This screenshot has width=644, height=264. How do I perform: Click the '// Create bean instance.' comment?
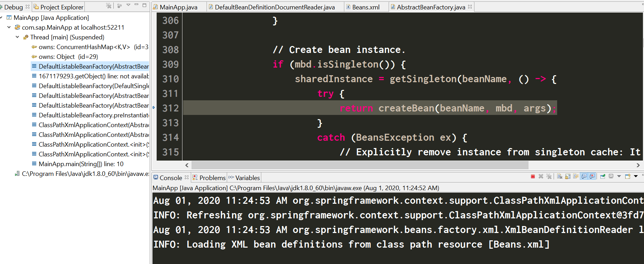click(x=339, y=50)
